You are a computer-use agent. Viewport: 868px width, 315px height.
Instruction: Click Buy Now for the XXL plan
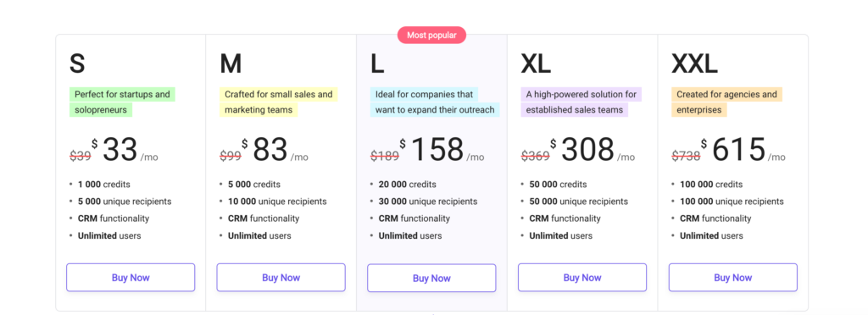click(x=733, y=278)
